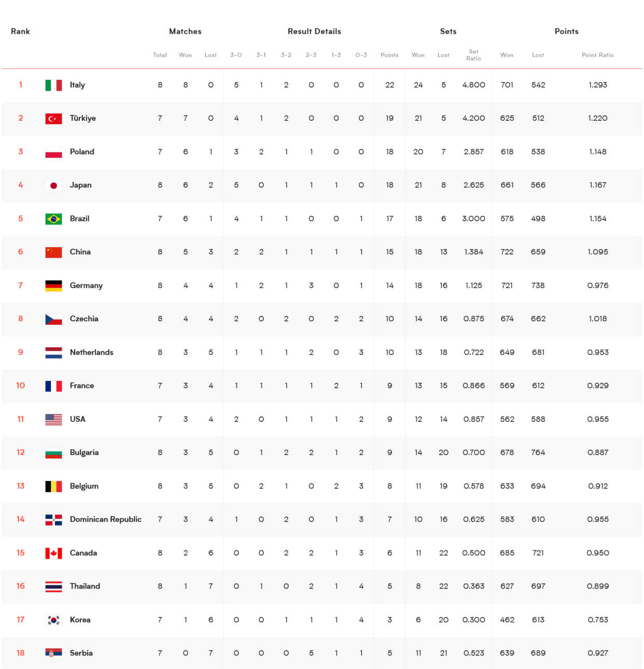Click the Result Details group header
The image size is (644, 669).
[314, 32]
